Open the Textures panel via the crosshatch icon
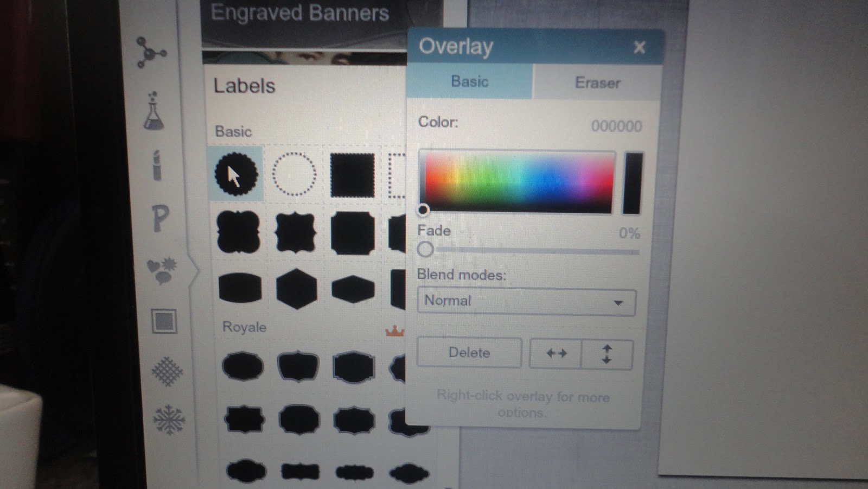868x489 pixels. (168, 372)
